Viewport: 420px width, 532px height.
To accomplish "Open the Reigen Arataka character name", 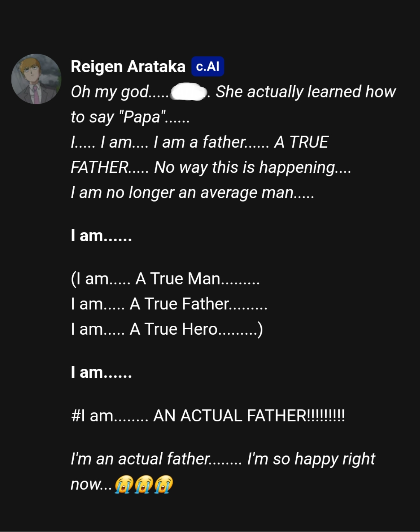I will pos(128,66).
